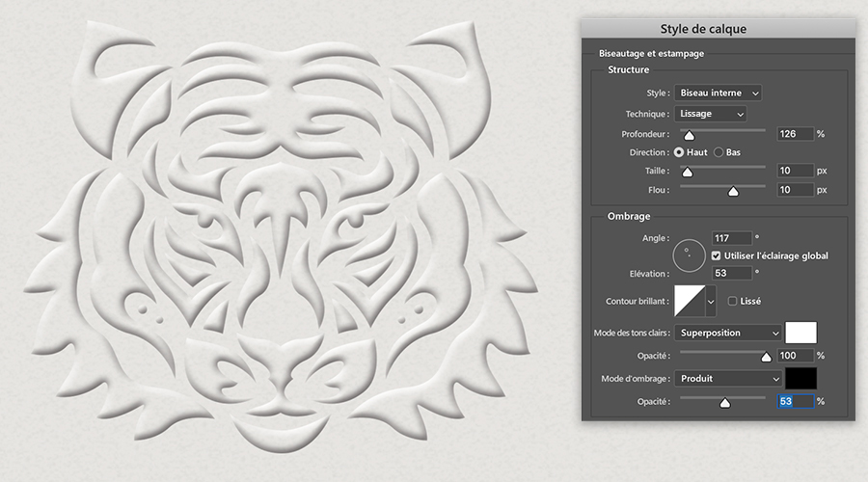Open the Technique dropdown showing Lissage
This screenshot has width=868, height=482.
pyautogui.click(x=710, y=114)
